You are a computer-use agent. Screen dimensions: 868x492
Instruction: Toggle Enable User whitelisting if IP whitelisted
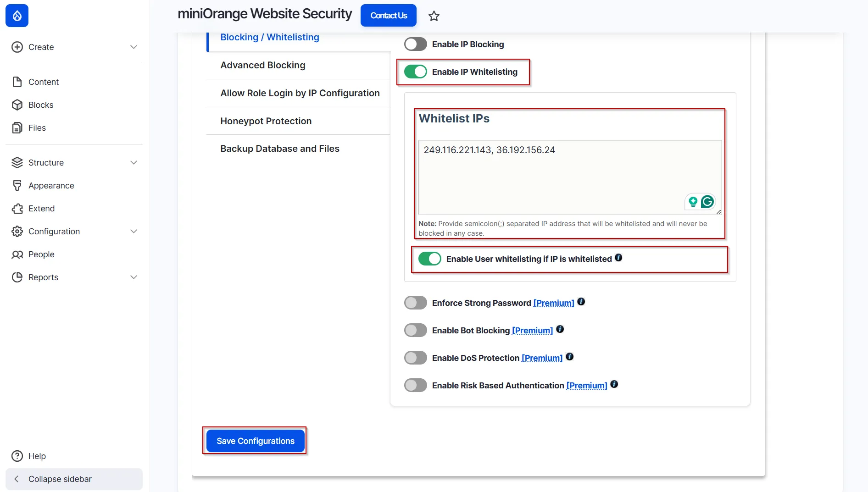coord(430,259)
